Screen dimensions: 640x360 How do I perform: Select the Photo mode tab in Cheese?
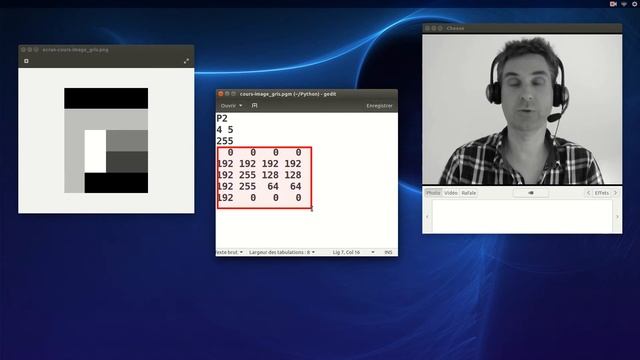(x=433, y=193)
